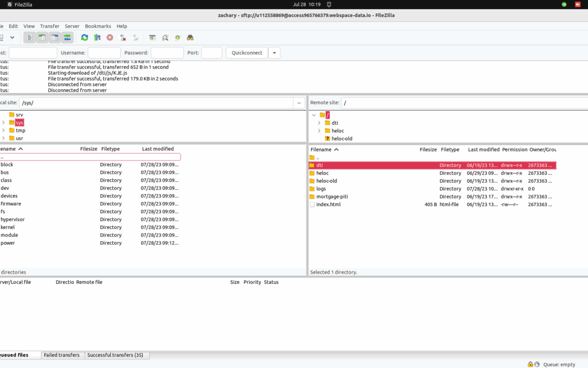The image size is (588, 368).
Task: Click the Host input field
Action: click(x=33, y=53)
